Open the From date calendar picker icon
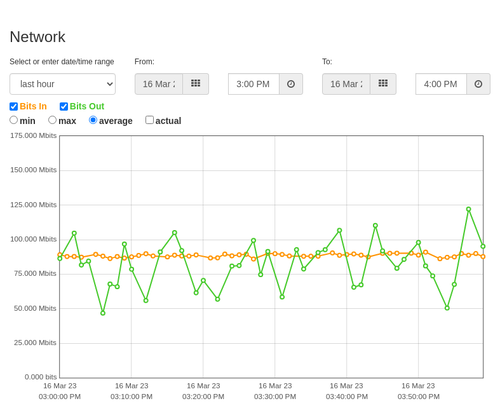 196,84
